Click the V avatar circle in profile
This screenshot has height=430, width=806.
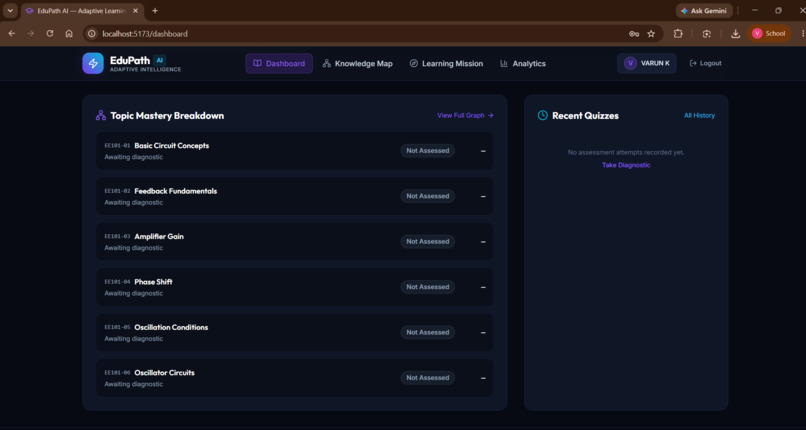click(x=630, y=63)
